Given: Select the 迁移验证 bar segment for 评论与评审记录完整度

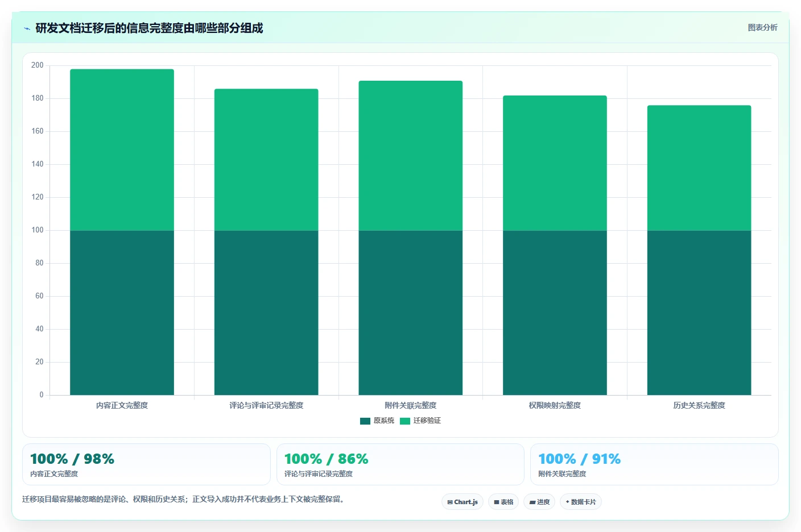Looking at the screenshot, I should pyautogui.click(x=266, y=160).
